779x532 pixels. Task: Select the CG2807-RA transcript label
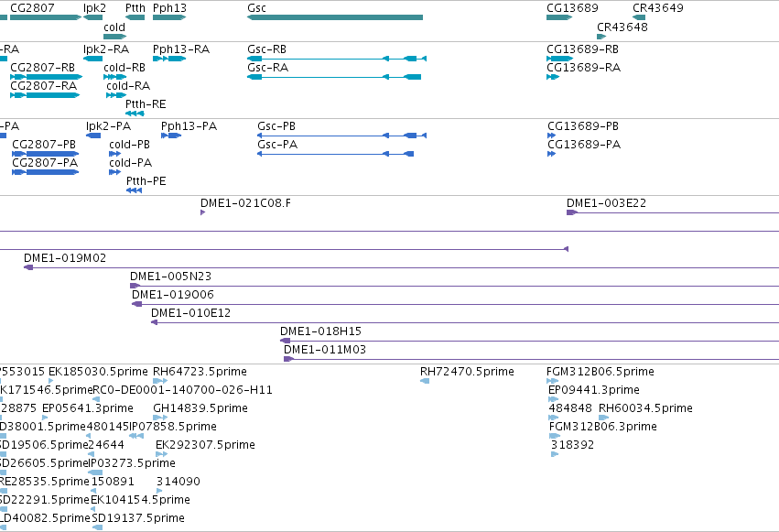click(x=44, y=86)
